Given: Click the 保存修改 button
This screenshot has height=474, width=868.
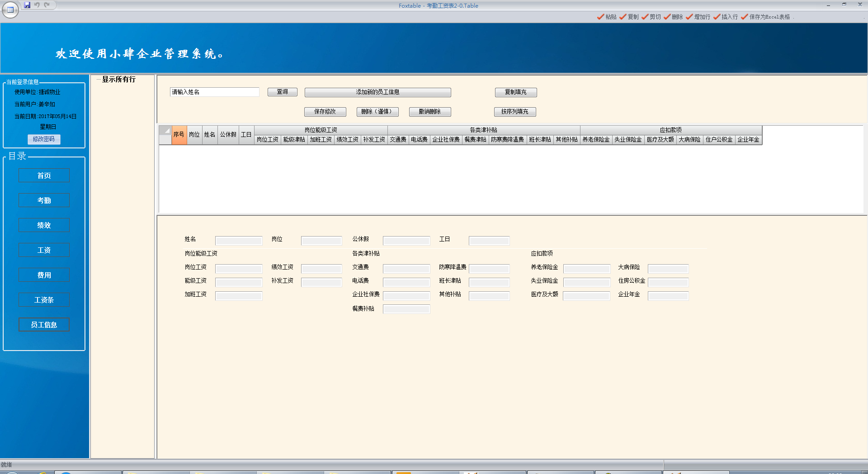Looking at the screenshot, I should pos(325,112).
